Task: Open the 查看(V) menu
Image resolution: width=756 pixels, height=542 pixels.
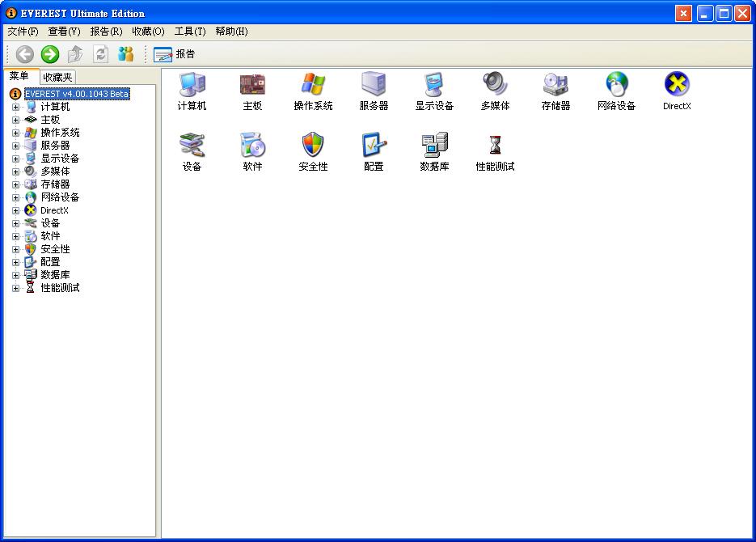Action: [64, 32]
